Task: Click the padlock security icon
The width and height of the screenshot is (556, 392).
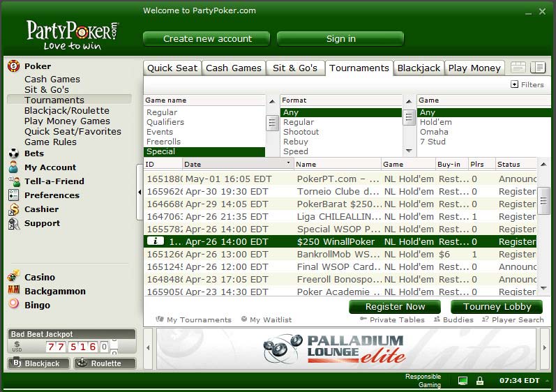Action: (x=480, y=381)
